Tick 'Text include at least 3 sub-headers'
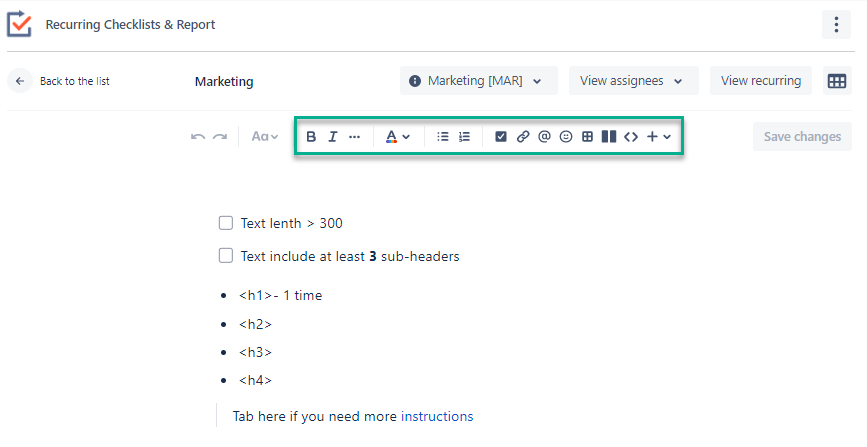Image resolution: width=867 pixels, height=447 pixels. tap(226, 256)
